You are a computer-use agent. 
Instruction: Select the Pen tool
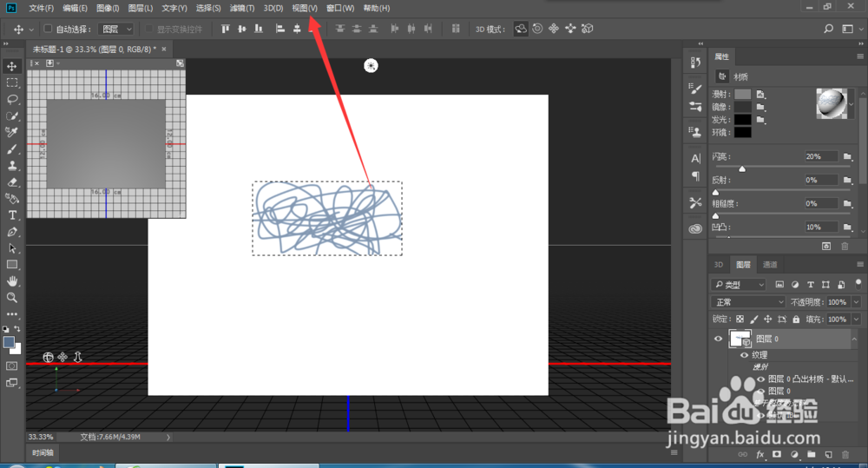11,232
